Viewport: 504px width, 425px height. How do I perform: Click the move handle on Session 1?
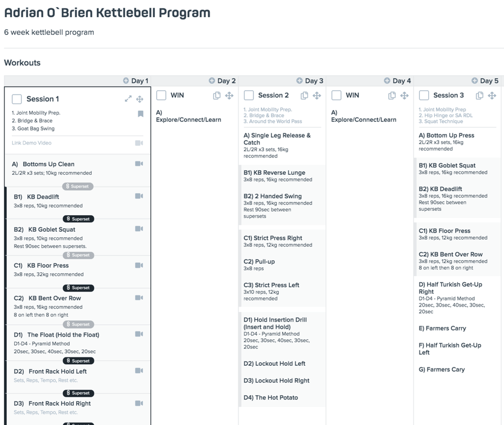coord(140,99)
